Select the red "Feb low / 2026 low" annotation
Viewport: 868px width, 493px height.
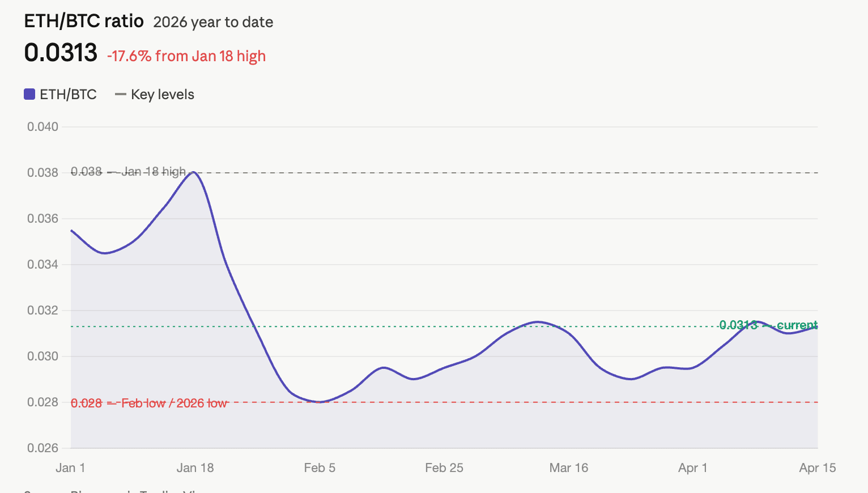click(149, 403)
